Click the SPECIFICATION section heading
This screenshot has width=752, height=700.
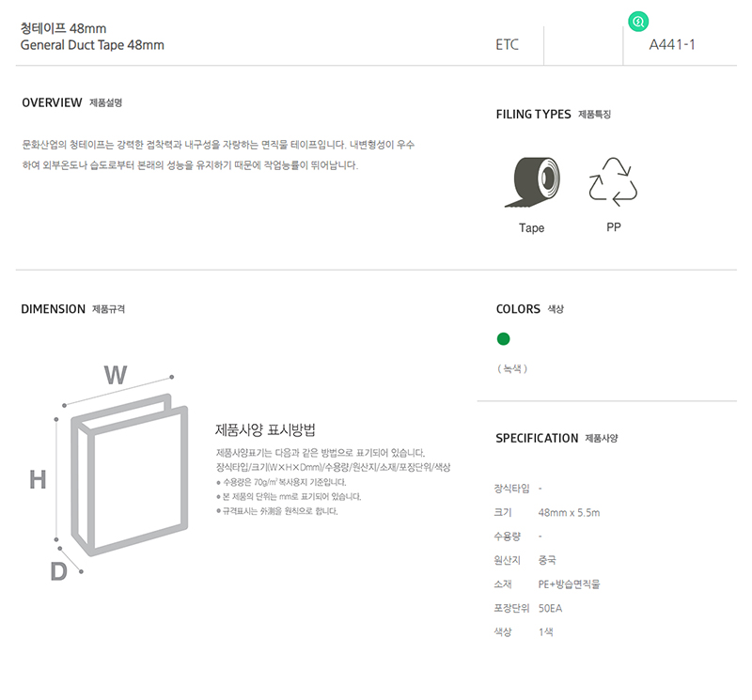tap(537, 438)
